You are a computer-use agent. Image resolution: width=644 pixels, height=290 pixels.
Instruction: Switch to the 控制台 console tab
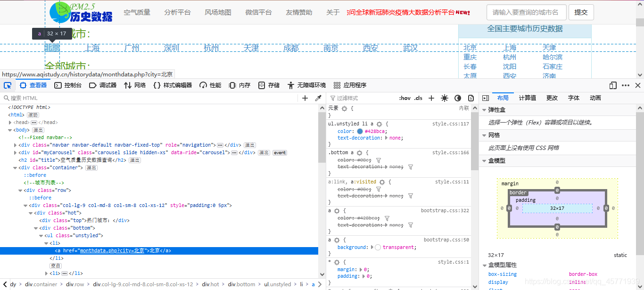coord(68,85)
